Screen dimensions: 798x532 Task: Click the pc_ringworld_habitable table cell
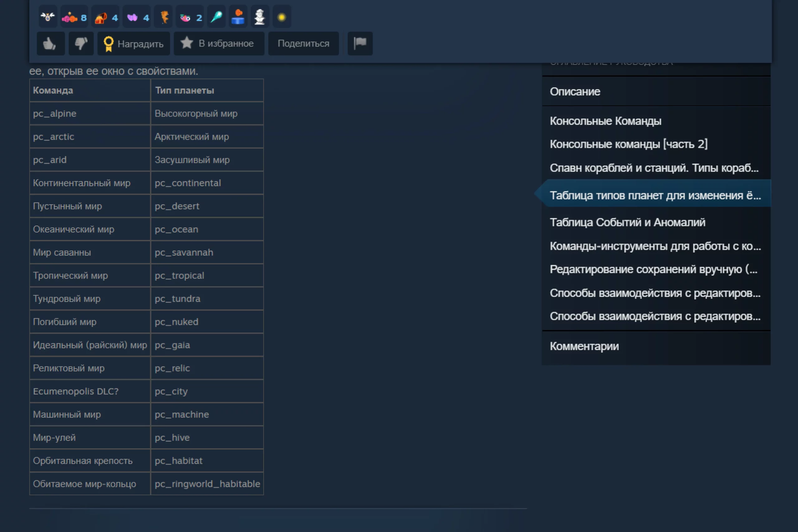(207, 483)
